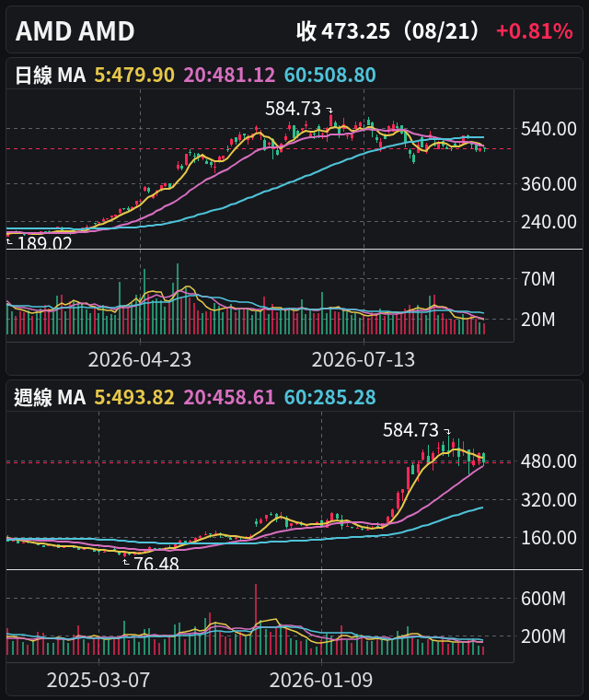Click the daily MA 5:479.90 value
The height and width of the screenshot is (700, 589).
point(134,75)
